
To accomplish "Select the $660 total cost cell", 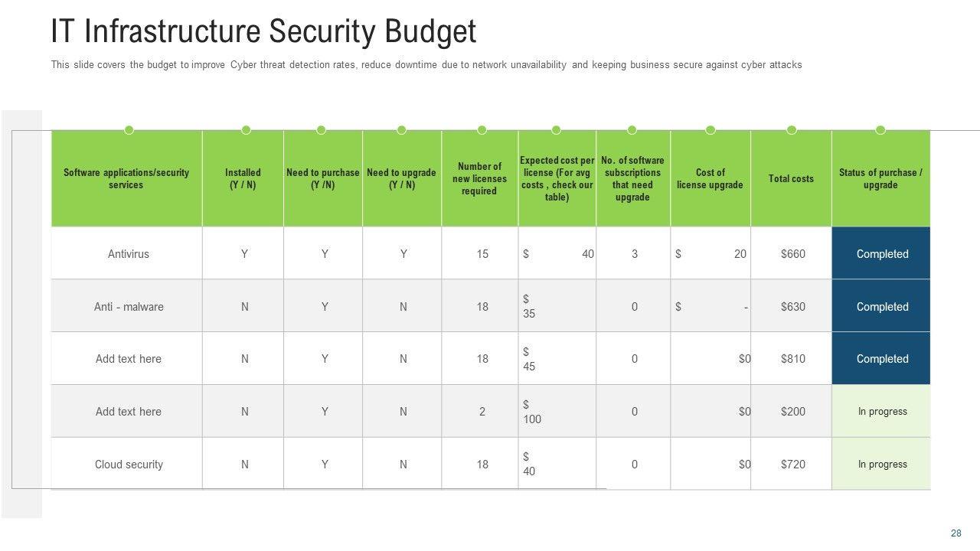I will tap(792, 254).
